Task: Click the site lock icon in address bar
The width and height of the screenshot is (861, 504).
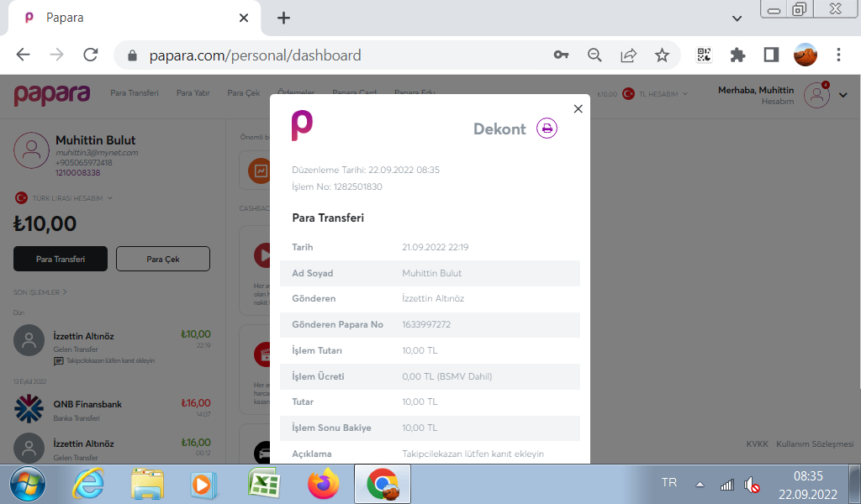Action: [x=132, y=55]
